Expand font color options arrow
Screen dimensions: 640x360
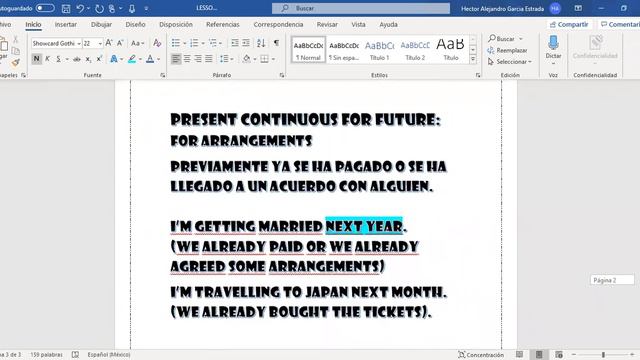[158, 59]
